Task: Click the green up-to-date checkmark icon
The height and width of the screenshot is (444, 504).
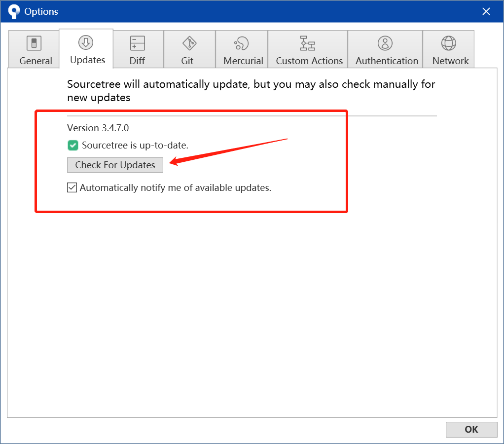Action: (x=73, y=146)
